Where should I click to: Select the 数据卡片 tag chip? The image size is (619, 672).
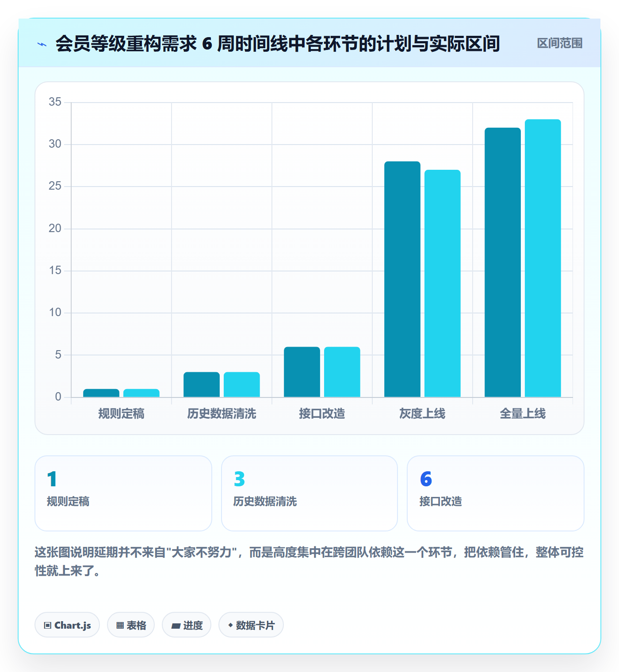251,625
